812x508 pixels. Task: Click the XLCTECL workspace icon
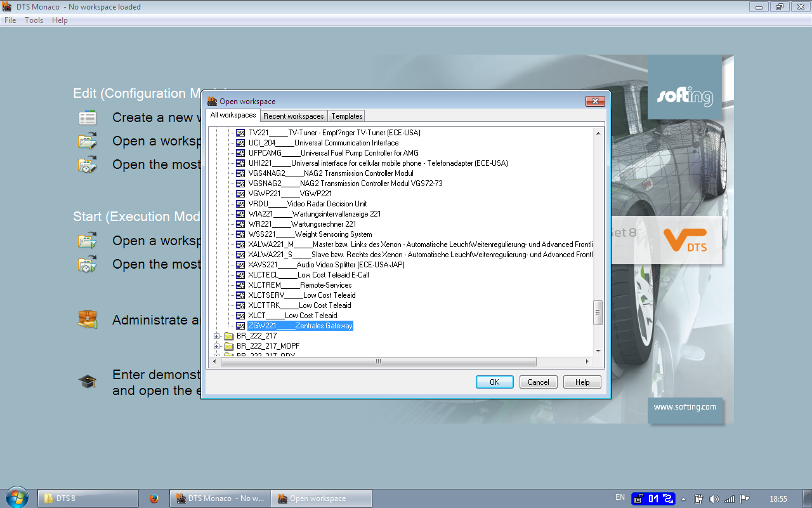point(240,275)
